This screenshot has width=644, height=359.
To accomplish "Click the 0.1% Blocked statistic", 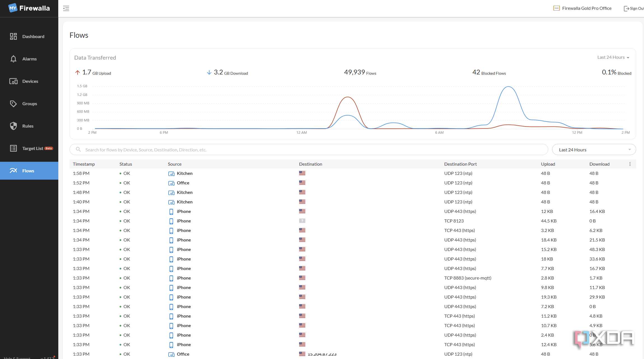I will pos(616,72).
